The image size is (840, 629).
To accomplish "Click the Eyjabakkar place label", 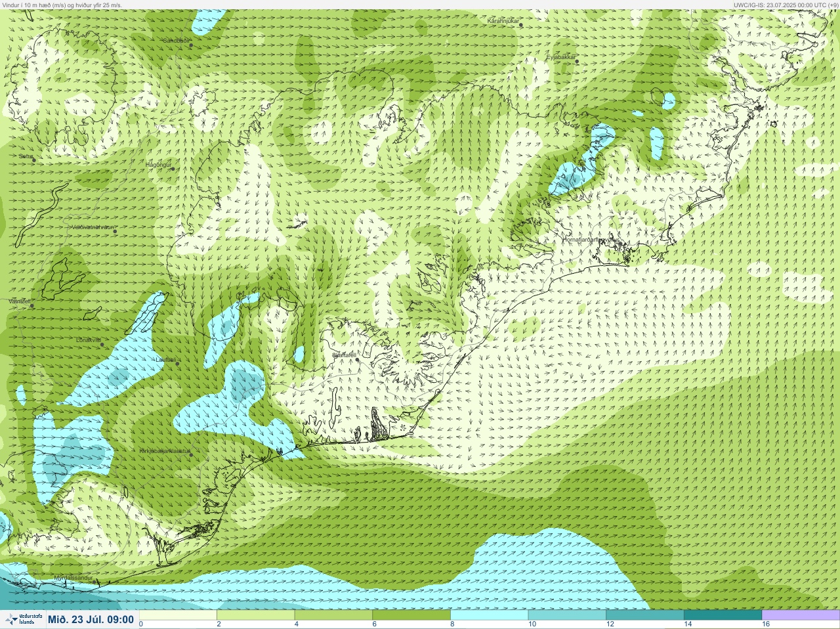I will coord(562,58).
